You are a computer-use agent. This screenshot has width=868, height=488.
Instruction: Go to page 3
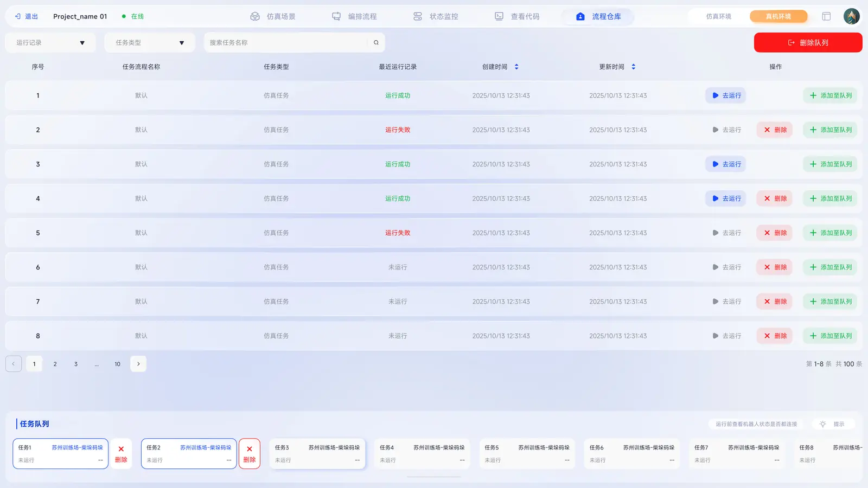click(x=76, y=364)
